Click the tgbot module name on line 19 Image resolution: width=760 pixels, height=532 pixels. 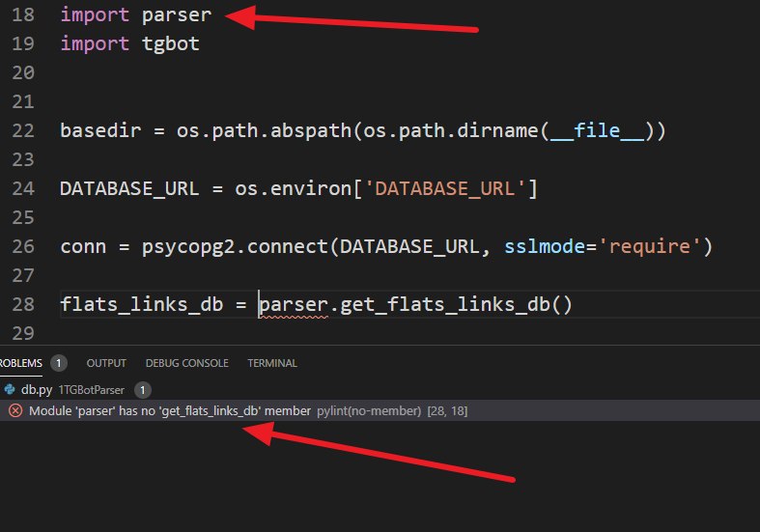(171, 43)
